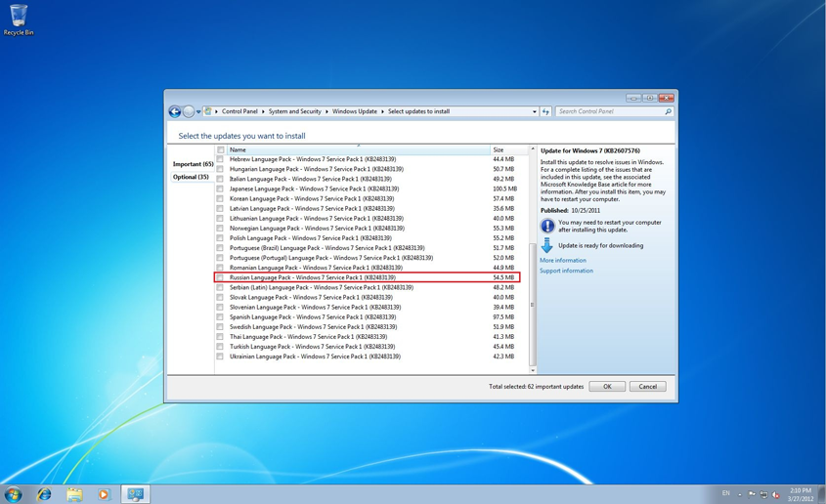
Task: Launch Windows Media Player from the taskbar
Action: tap(104, 494)
